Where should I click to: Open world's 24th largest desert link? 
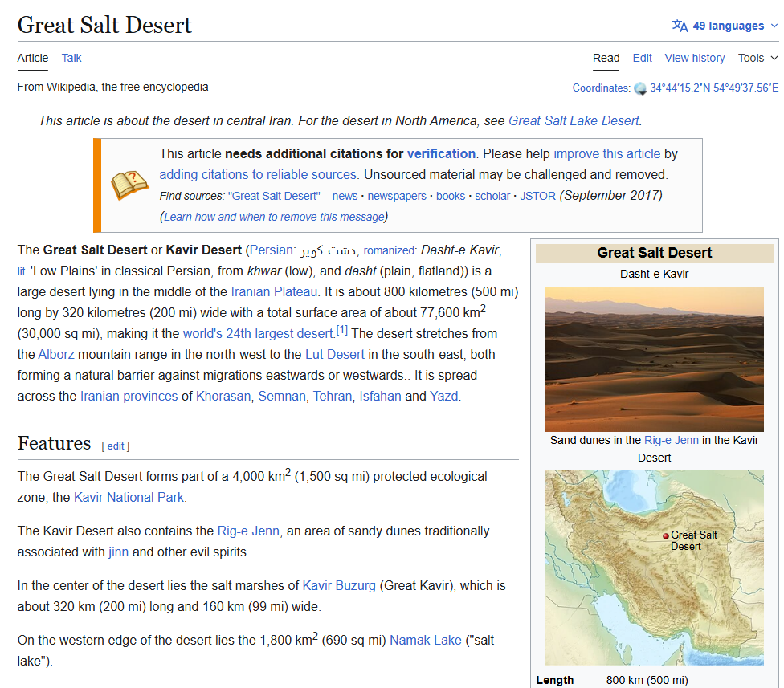click(x=258, y=334)
